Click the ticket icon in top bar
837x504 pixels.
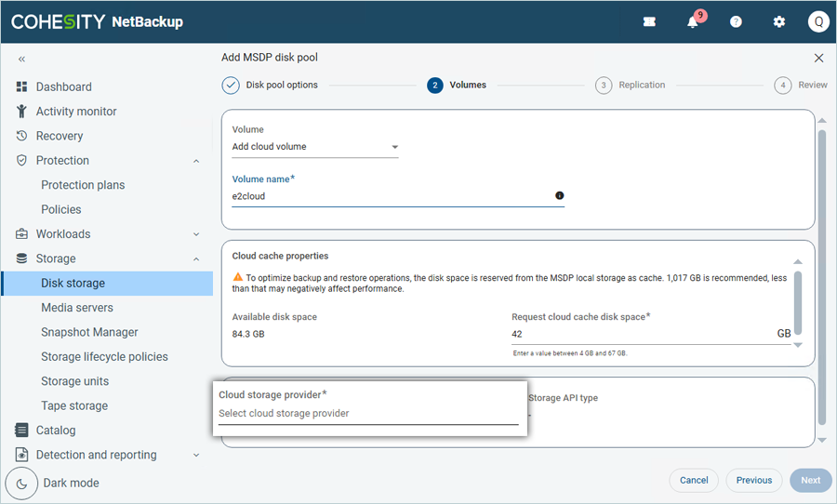tap(649, 22)
